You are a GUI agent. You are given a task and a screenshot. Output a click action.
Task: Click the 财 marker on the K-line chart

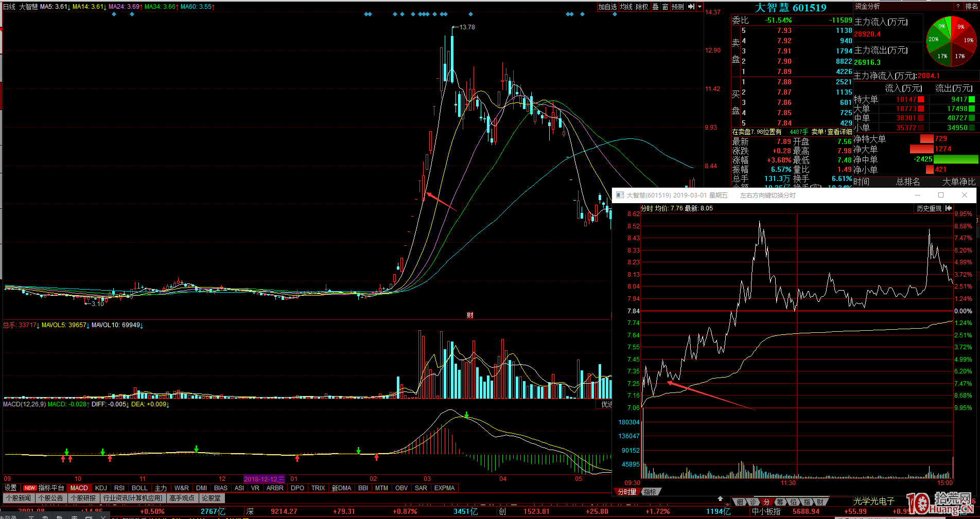[x=470, y=315]
